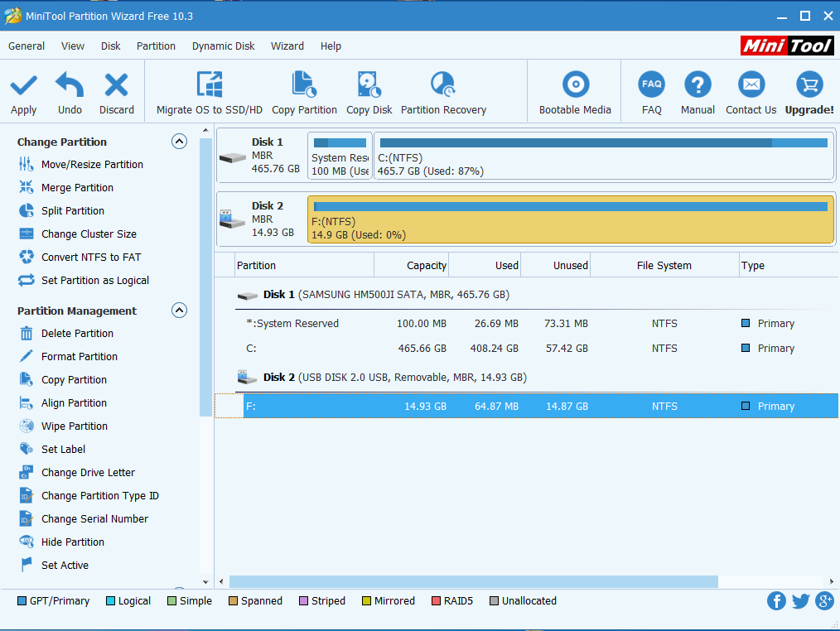Sort by the Unused column header

556,266
